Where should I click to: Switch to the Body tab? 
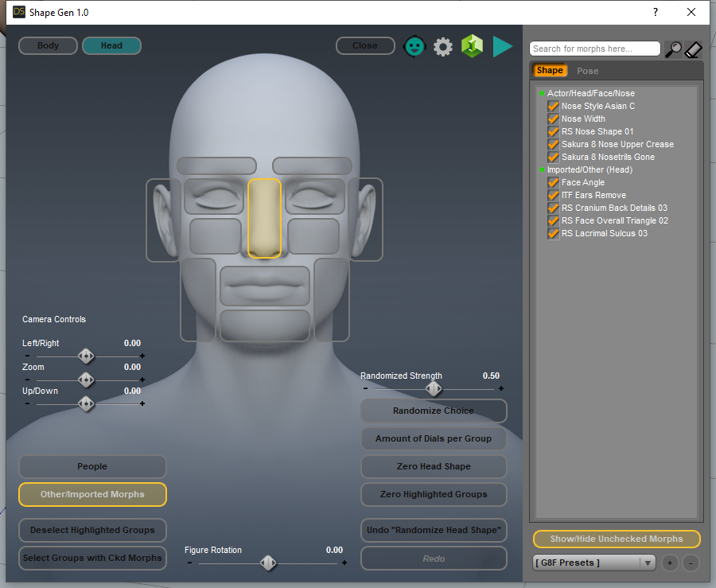coord(48,45)
